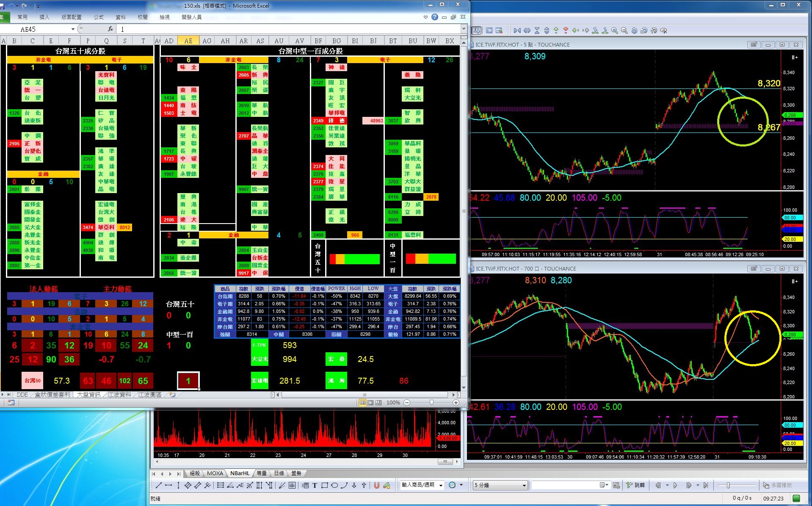Open the 公式 Formulas ribbon tab
Viewport: 812px width, 506px height.
[x=99, y=17]
